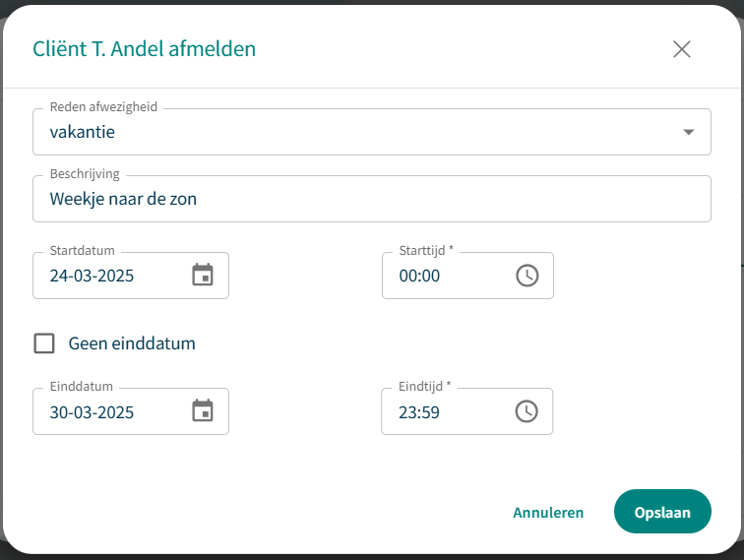Image resolution: width=744 pixels, height=560 pixels.
Task: Open the Startdatum calendar picker icon
Action: coord(203,276)
